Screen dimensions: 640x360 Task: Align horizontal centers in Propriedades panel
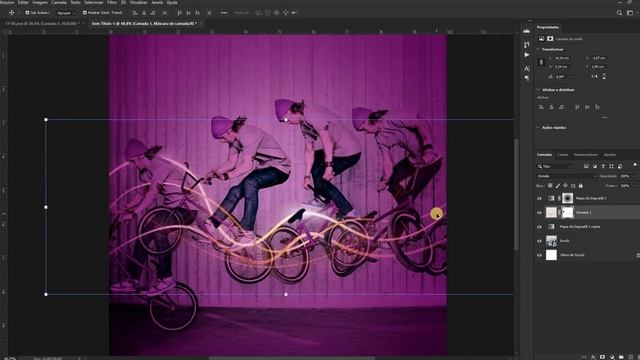[x=551, y=107]
